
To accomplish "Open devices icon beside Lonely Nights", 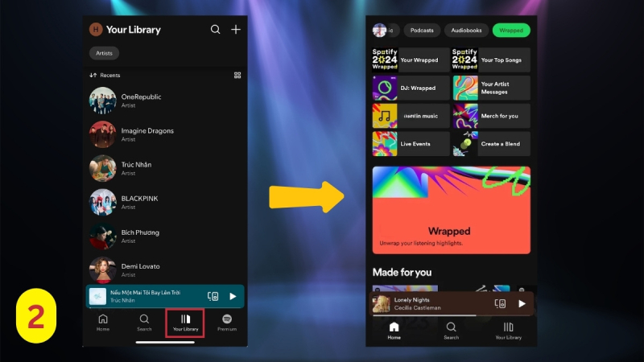I will [x=500, y=304].
